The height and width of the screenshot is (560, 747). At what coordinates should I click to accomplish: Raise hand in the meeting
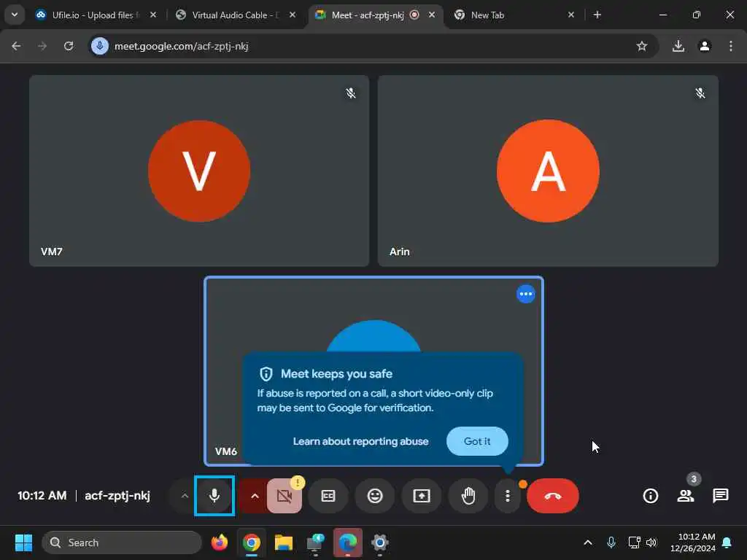pyautogui.click(x=468, y=496)
